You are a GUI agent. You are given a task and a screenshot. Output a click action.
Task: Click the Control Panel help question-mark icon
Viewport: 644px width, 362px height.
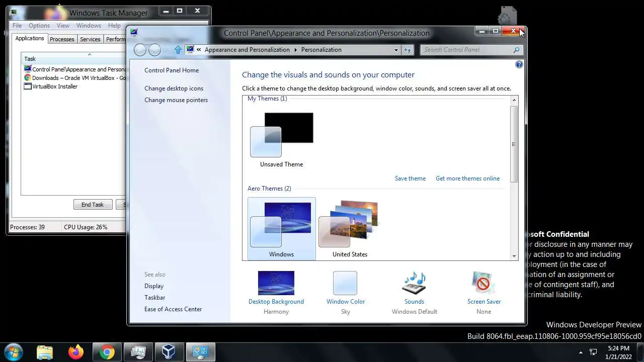click(x=519, y=64)
